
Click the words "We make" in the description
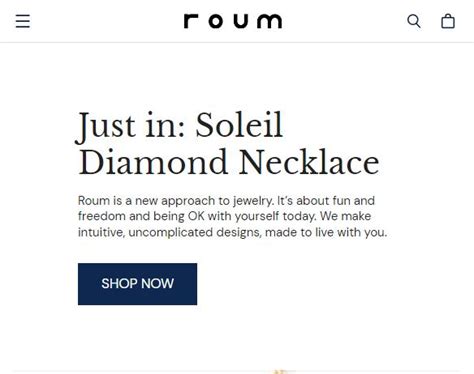(x=345, y=216)
